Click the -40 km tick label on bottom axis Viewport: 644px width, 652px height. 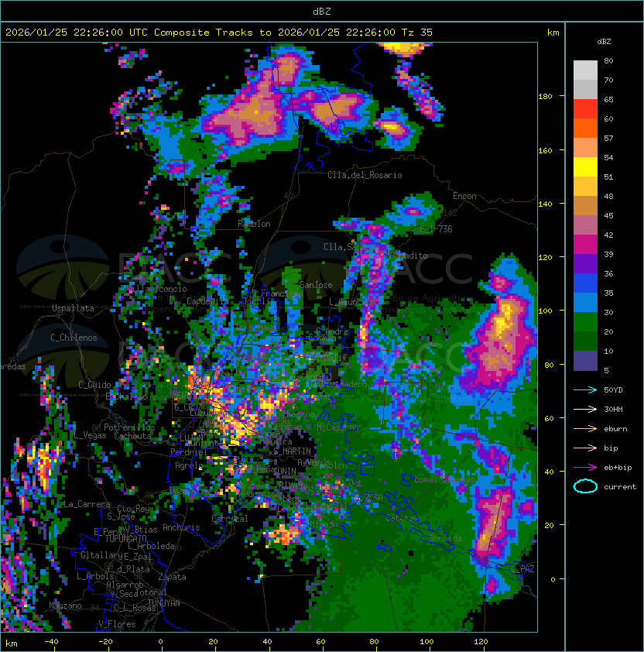coord(51,642)
